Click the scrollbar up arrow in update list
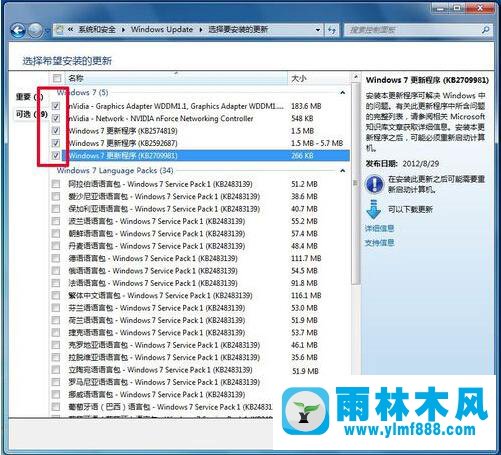 click(356, 77)
